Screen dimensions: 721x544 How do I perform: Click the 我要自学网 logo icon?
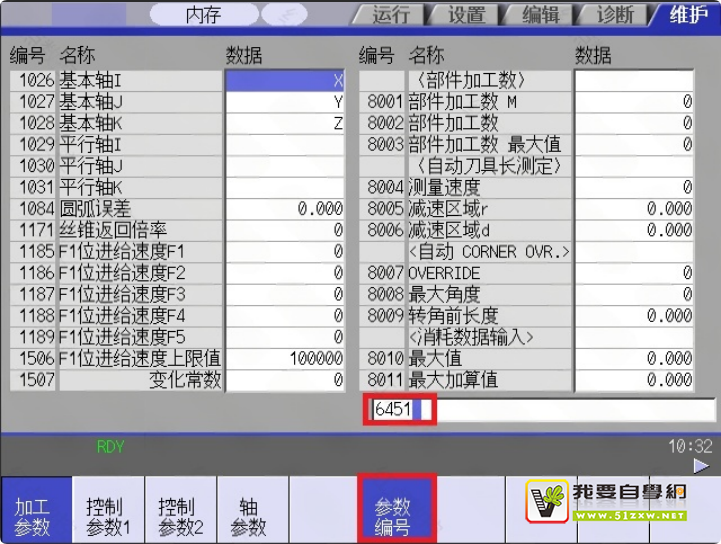548,500
